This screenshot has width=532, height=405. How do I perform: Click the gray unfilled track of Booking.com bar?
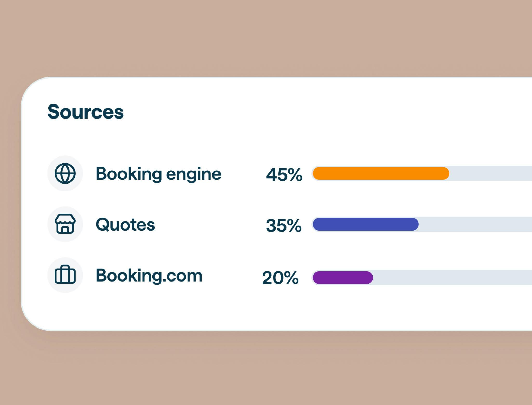tap(452, 278)
